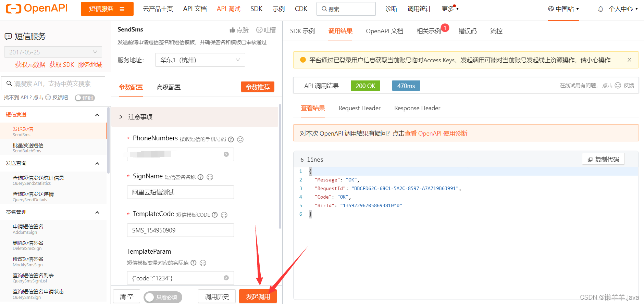Open the 相关示例 tab
This screenshot has width=644, height=304.
point(429,31)
